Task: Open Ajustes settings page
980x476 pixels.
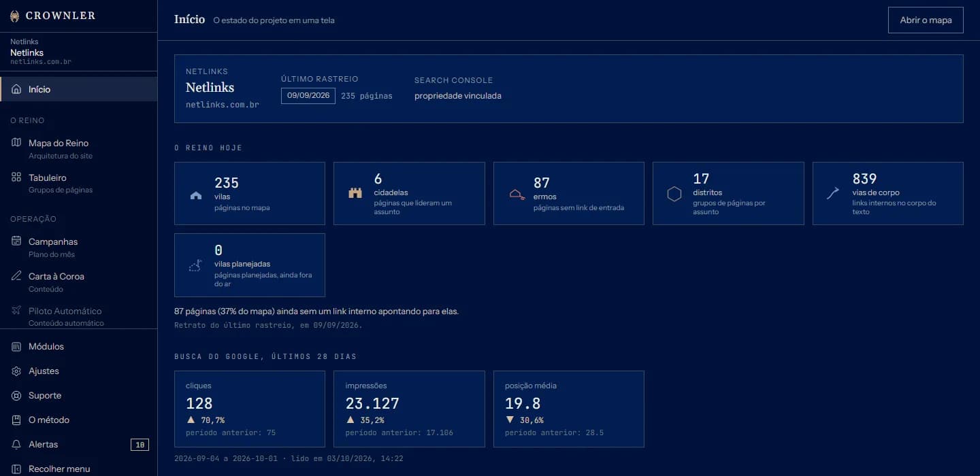Action: coord(78,371)
